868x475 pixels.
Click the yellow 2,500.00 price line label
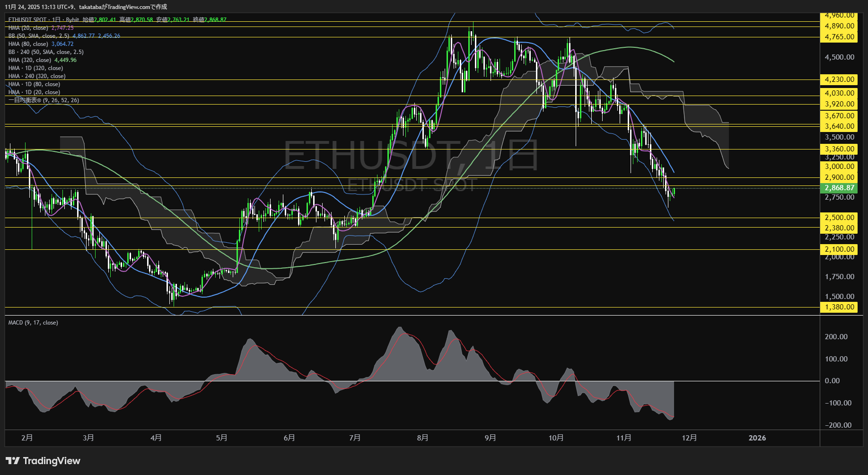(839, 218)
